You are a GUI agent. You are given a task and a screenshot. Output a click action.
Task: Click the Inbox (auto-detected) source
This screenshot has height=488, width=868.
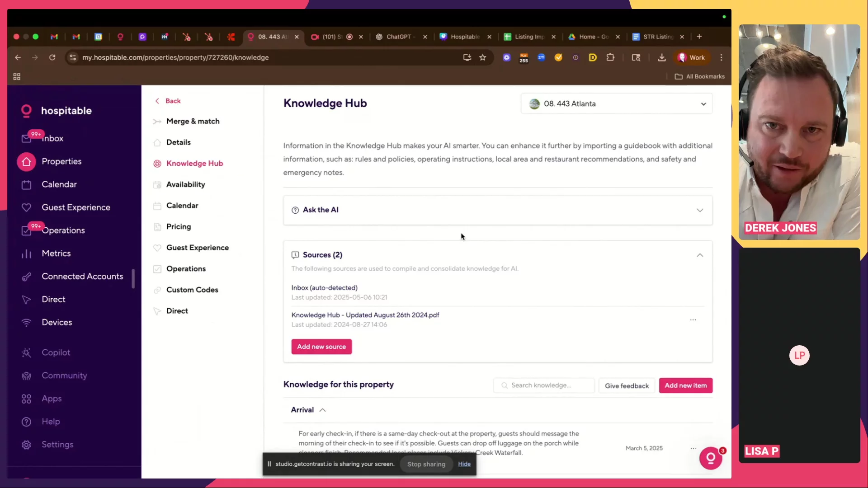point(324,288)
